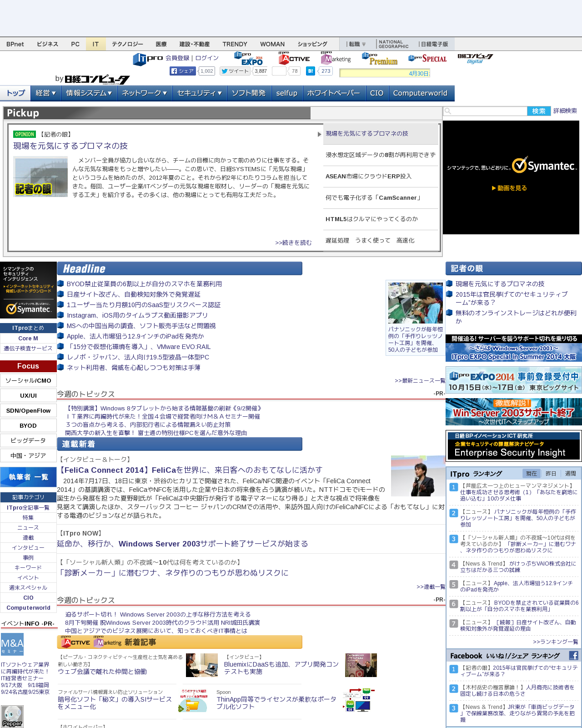Expand the 情報システム dropdown menu
The height and width of the screenshot is (728, 582).
[x=89, y=93]
